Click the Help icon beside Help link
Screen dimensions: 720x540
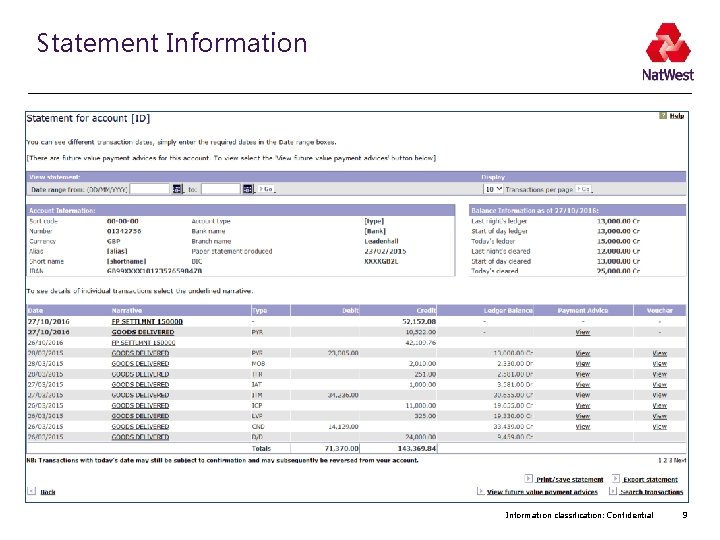coord(663,116)
